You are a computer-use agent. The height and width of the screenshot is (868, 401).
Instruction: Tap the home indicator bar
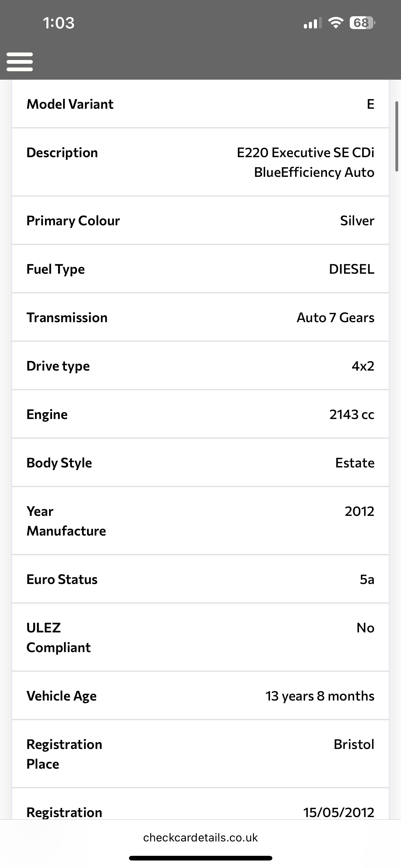tap(200, 858)
